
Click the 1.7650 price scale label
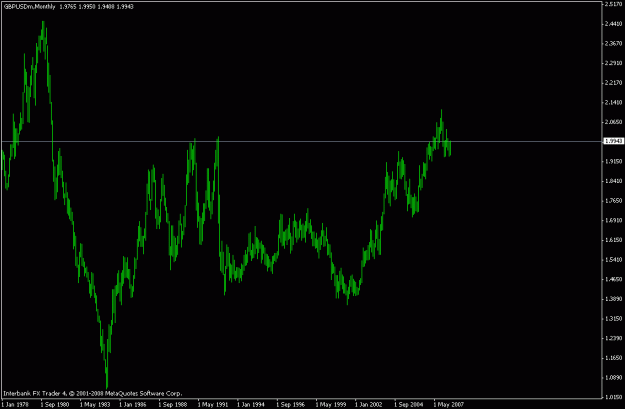613,201
